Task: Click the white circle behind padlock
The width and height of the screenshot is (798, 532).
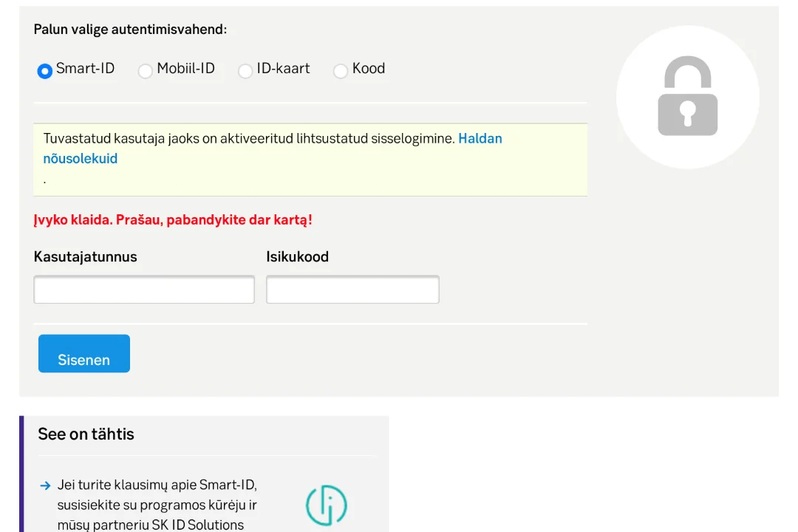Action: [688, 97]
